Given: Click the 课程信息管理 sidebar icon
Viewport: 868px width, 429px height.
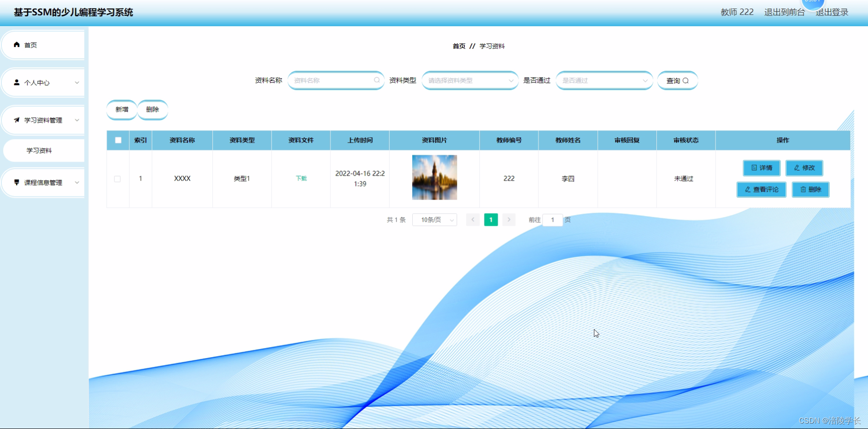Looking at the screenshot, I should (16, 182).
